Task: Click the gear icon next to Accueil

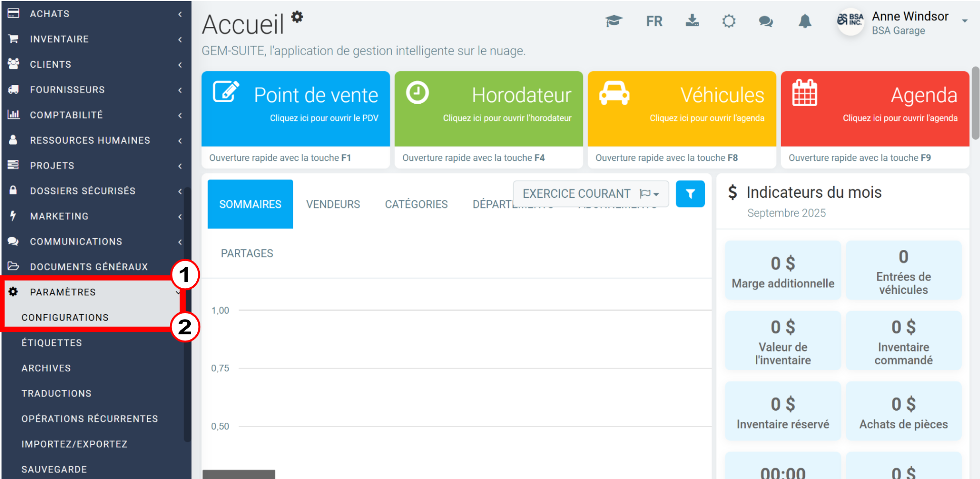Action: 297,17
